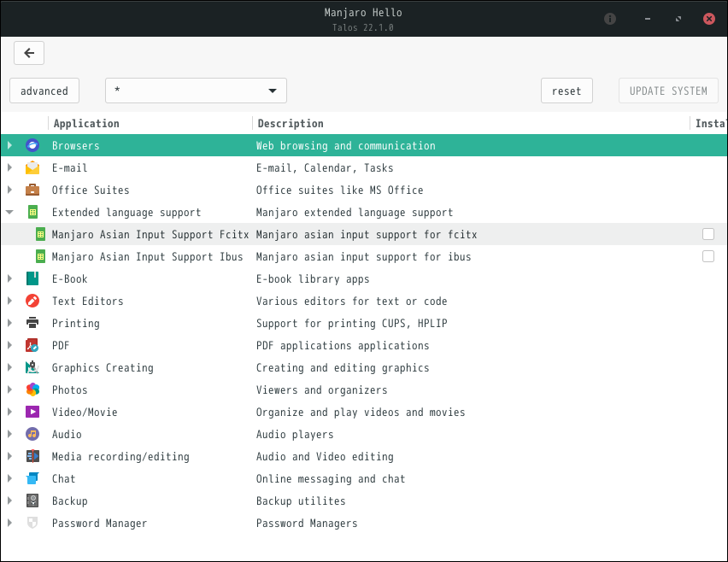Expand the PDF category
The image size is (728, 562).
click(x=9, y=345)
